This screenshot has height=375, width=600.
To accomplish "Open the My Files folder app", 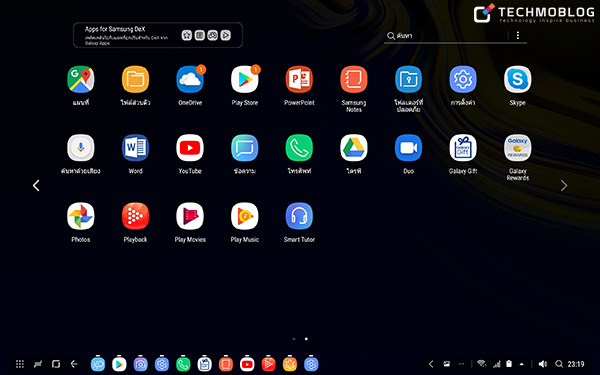I will pyautogui.click(x=135, y=80).
